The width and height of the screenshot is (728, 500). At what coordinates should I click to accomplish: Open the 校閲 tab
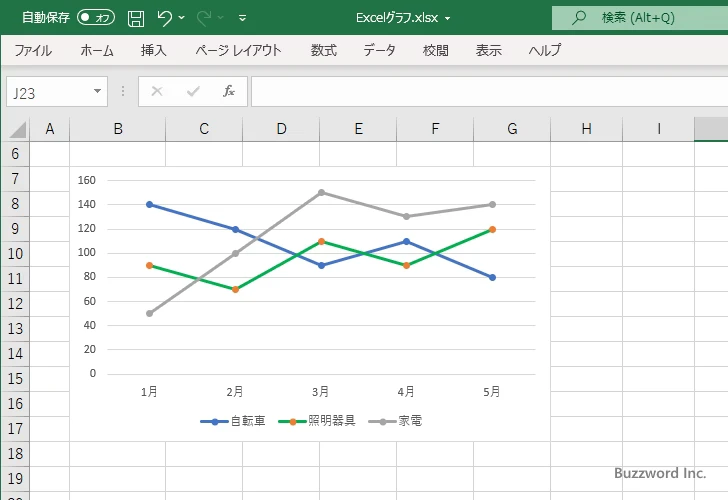pos(436,50)
